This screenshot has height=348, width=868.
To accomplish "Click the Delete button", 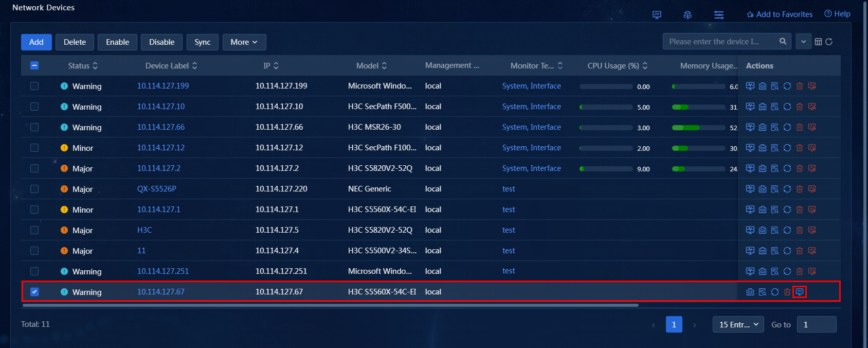I will coord(75,42).
